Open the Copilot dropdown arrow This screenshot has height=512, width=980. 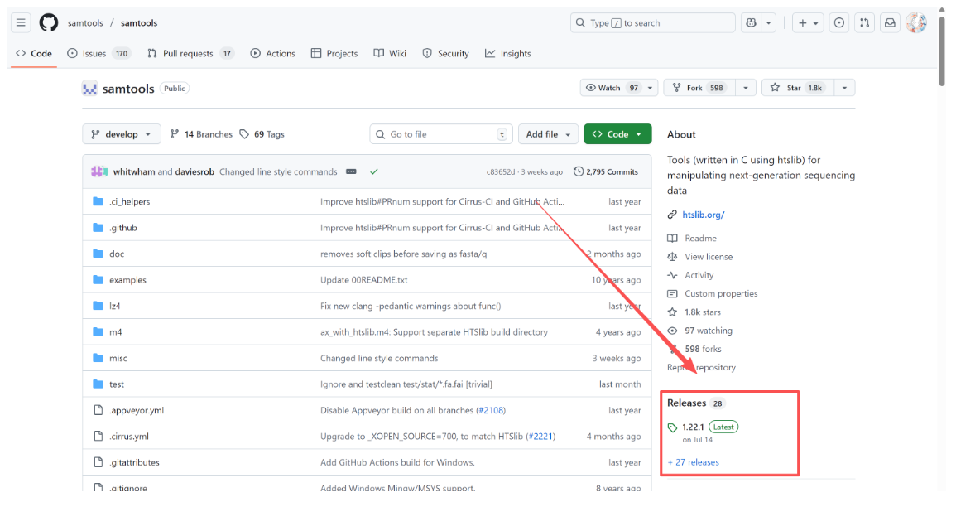(769, 22)
